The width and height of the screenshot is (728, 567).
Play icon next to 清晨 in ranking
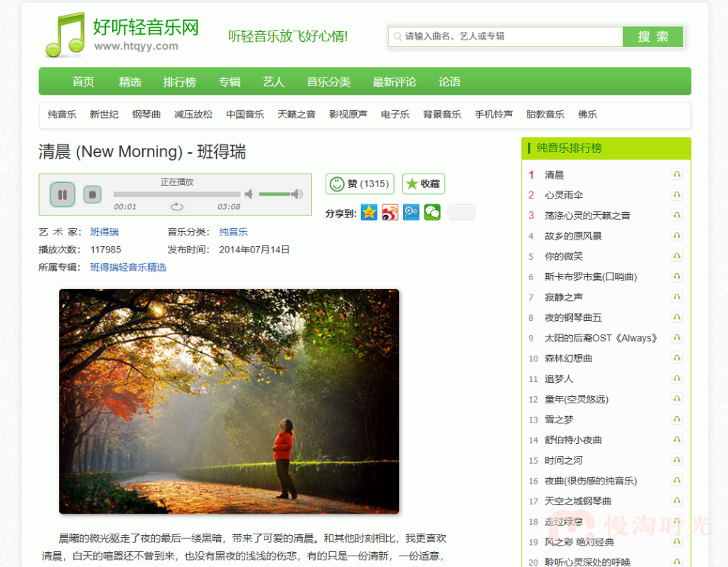point(677,174)
